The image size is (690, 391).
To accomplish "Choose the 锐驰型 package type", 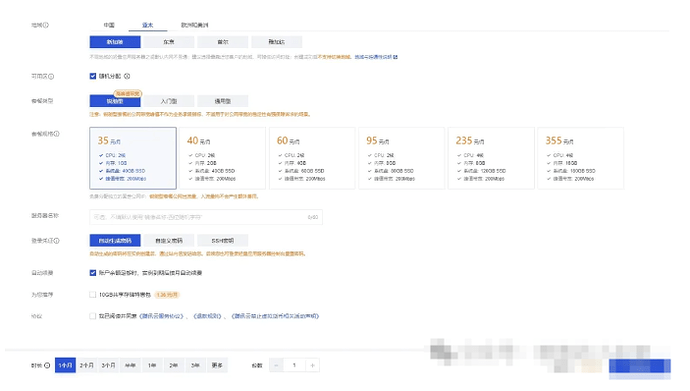I will (x=115, y=101).
